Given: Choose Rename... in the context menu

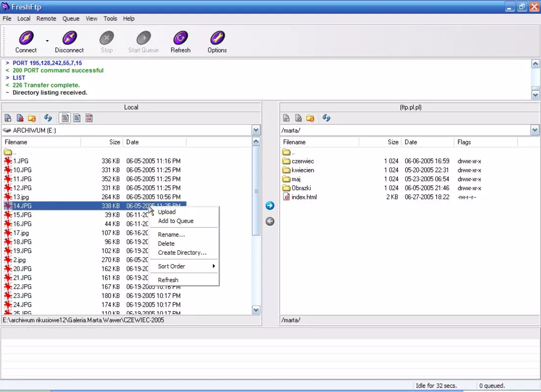Looking at the screenshot, I should pos(184,235).
